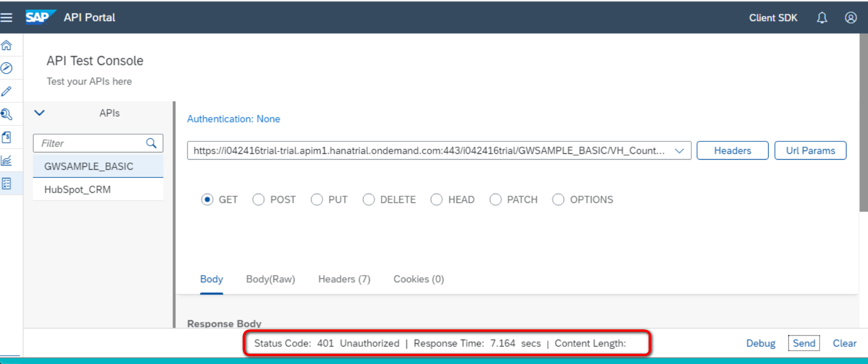Image resolution: width=868 pixels, height=364 pixels.
Task: Select the OPTIONS method
Action: click(x=558, y=200)
